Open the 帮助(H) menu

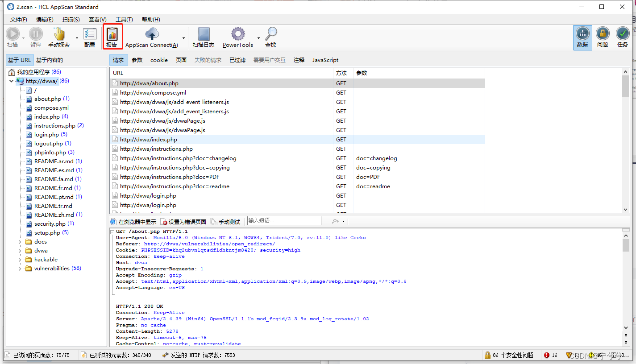(151, 20)
